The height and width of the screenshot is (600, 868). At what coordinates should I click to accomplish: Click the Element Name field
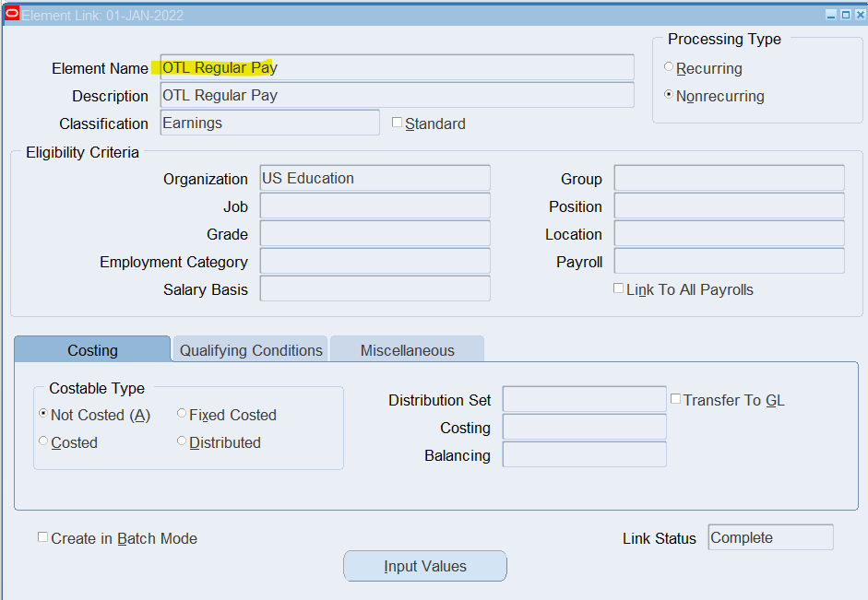click(x=397, y=67)
